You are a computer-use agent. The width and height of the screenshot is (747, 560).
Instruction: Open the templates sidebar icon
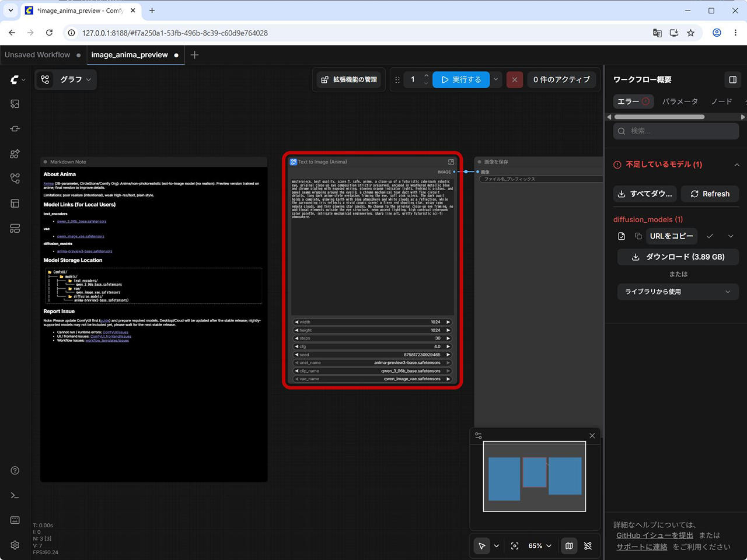coord(15,204)
